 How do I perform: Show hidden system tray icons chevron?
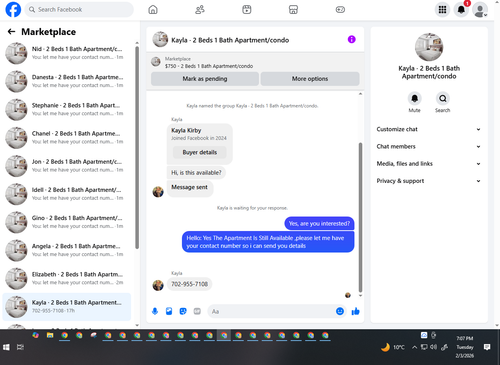(x=414, y=347)
